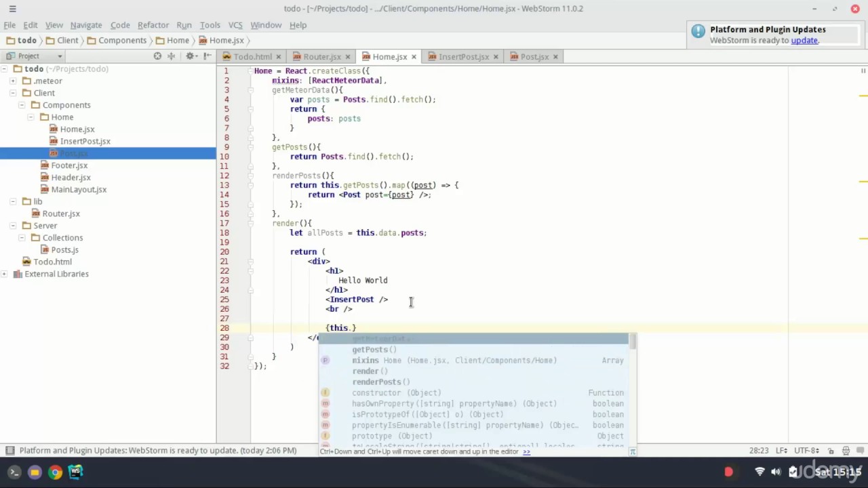
Task: Open the Navigate menu
Action: [86, 25]
